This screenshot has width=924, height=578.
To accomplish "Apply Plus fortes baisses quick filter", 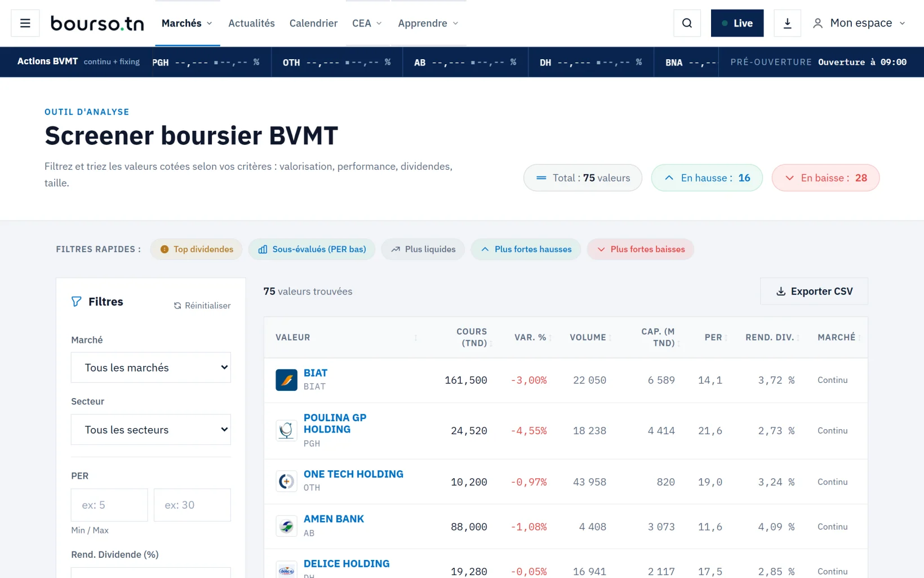I will [641, 249].
